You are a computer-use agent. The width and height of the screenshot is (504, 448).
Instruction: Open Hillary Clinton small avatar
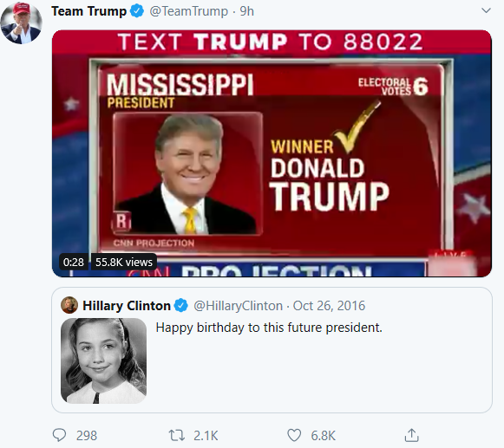coord(69,305)
